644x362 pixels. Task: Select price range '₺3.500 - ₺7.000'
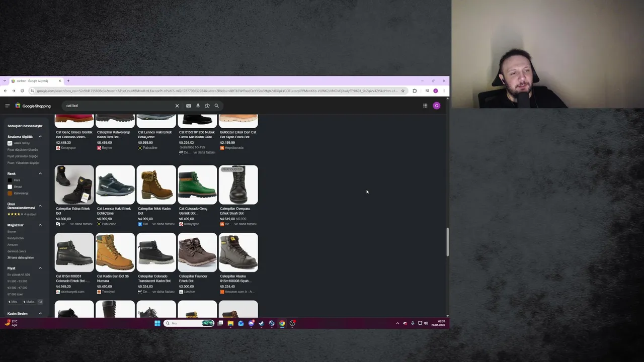[x=17, y=288]
